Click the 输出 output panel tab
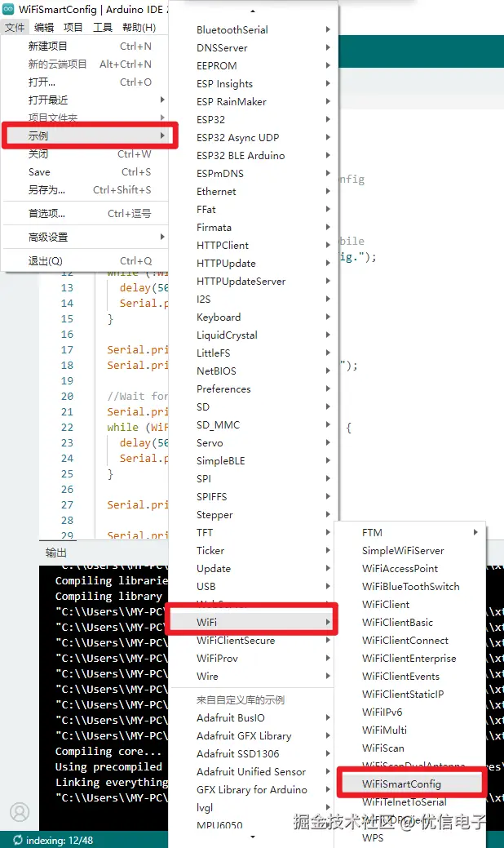Screen dimensions: 504x848 tap(56, 553)
